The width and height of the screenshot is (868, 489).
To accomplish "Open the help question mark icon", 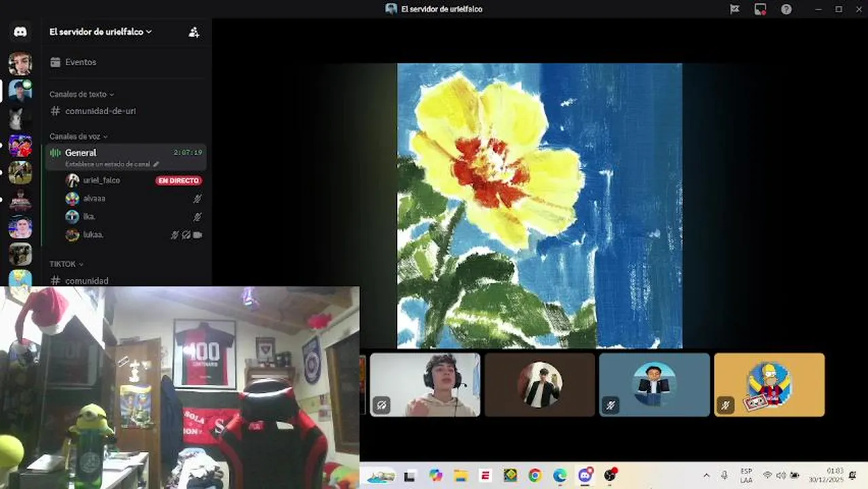I will 786,9.
